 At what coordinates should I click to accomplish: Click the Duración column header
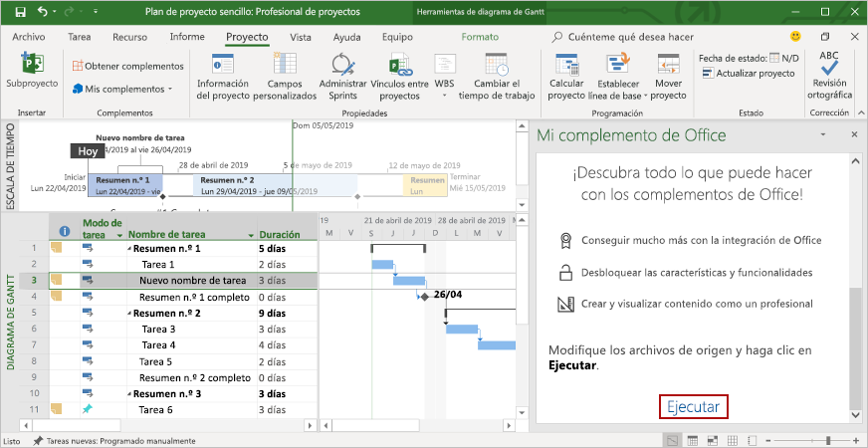[280, 234]
